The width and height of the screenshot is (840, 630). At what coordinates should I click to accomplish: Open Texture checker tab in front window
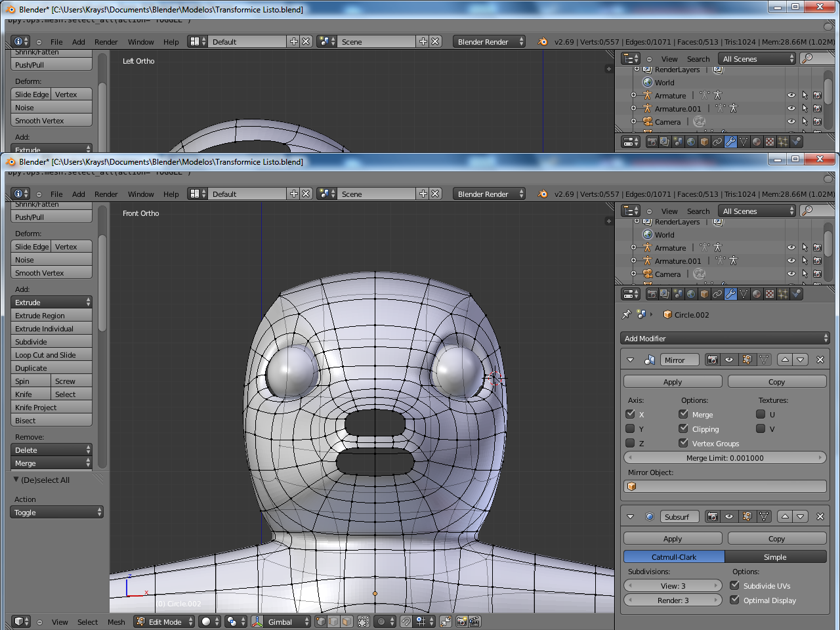point(770,294)
